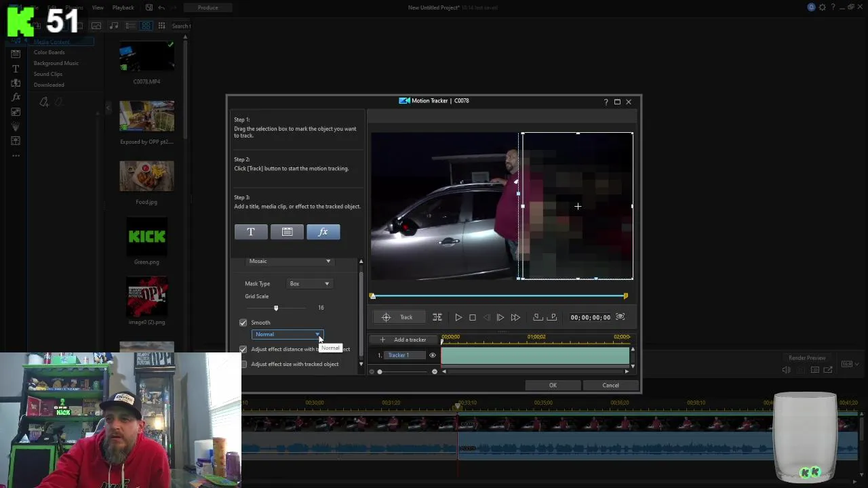
Task: Select the Green.png Kick thumbnail
Action: 146,236
